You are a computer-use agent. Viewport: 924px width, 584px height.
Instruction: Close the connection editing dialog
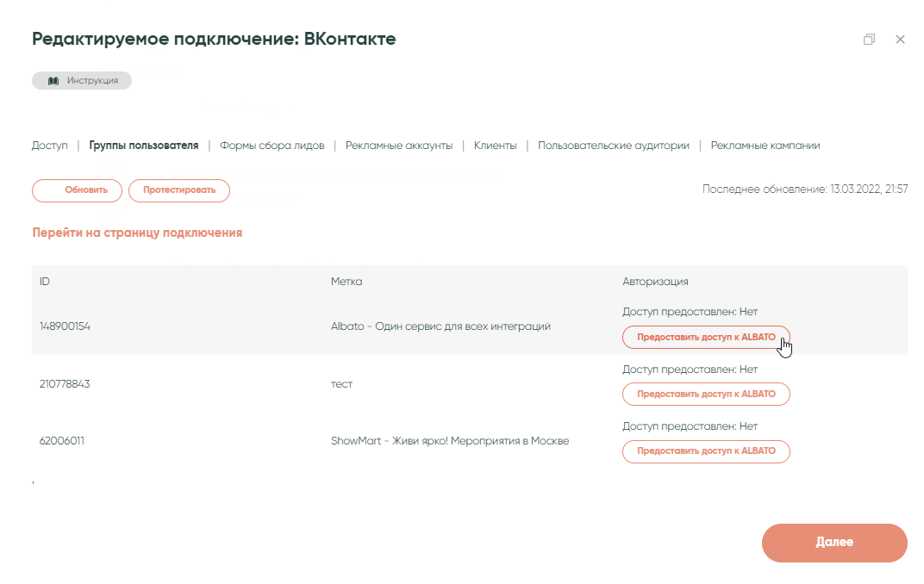(900, 40)
